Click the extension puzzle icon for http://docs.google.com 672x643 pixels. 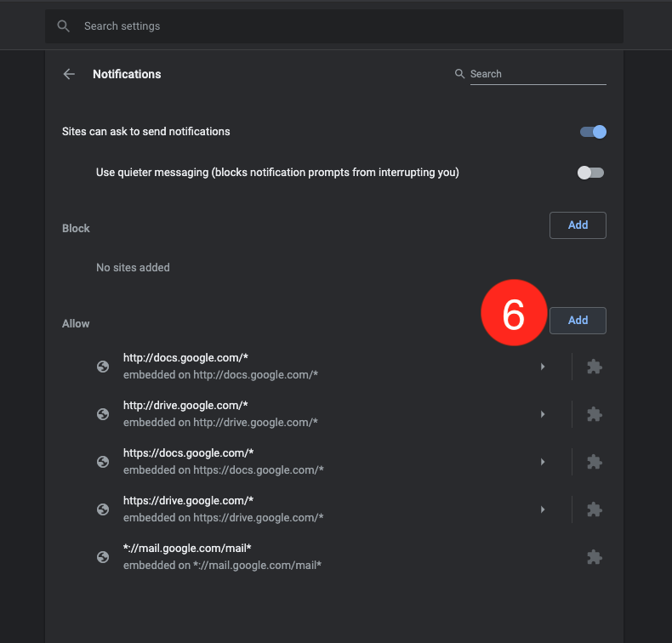point(595,367)
